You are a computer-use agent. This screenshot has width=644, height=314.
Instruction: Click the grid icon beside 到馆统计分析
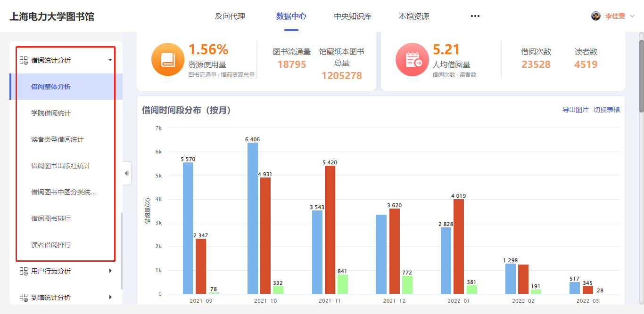click(24, 298)
